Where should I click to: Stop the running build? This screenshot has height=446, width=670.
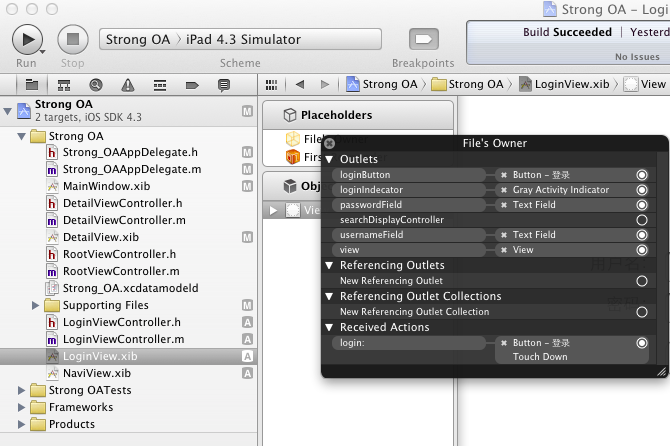pyautogui.click(x=73, y=40)
